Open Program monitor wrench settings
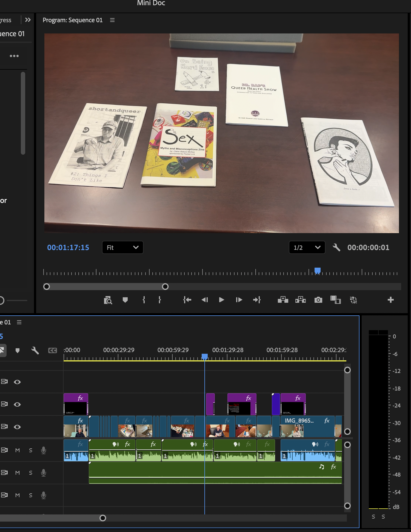This screenshot has height=532, width=411. (336, 248)
